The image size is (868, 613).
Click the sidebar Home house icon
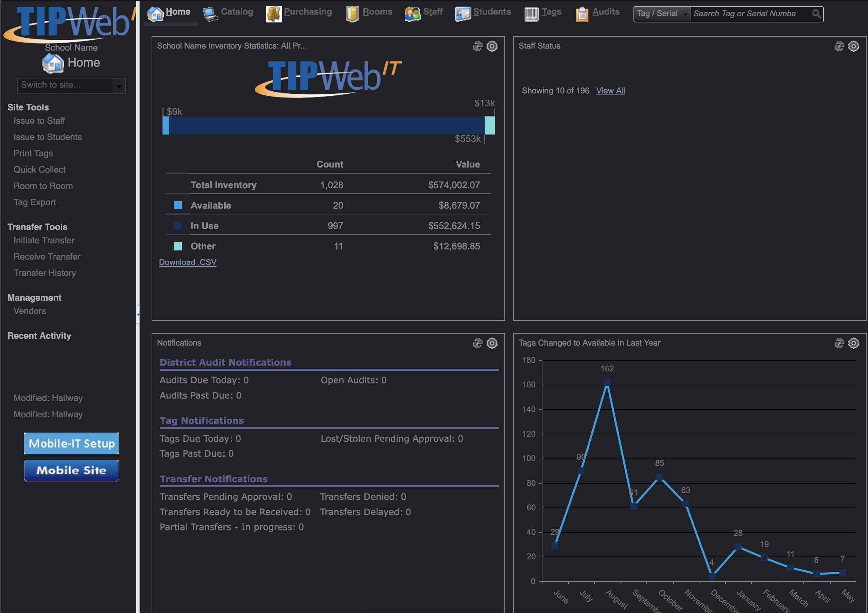point(53,63)
